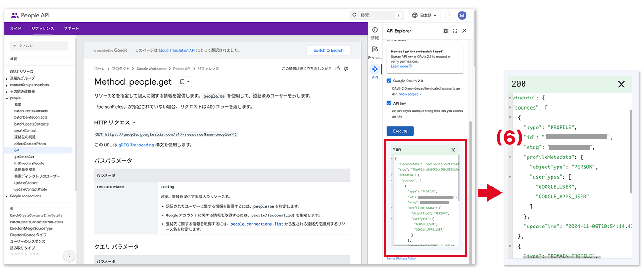
Task: Expand the 連絡先グループ tree item
Action: pos(7,78)
